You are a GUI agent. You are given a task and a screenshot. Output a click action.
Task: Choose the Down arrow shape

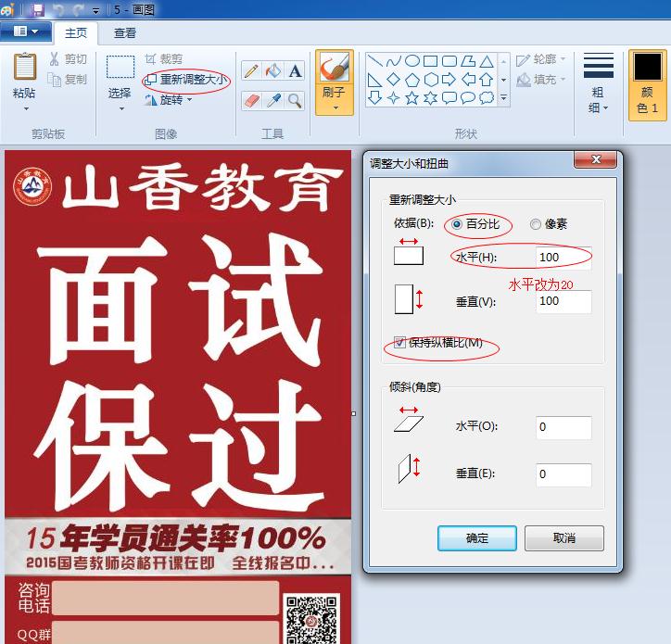point(374,98)
